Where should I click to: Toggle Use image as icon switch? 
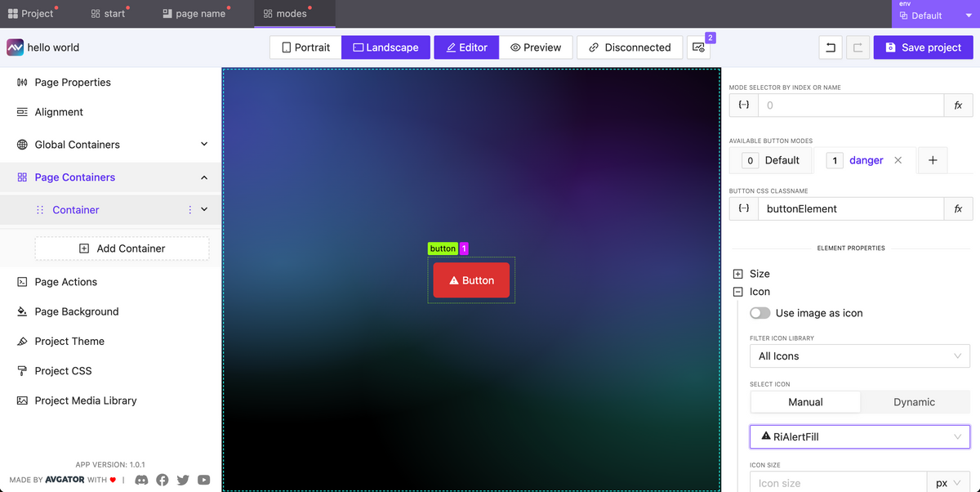click(759, 313)
